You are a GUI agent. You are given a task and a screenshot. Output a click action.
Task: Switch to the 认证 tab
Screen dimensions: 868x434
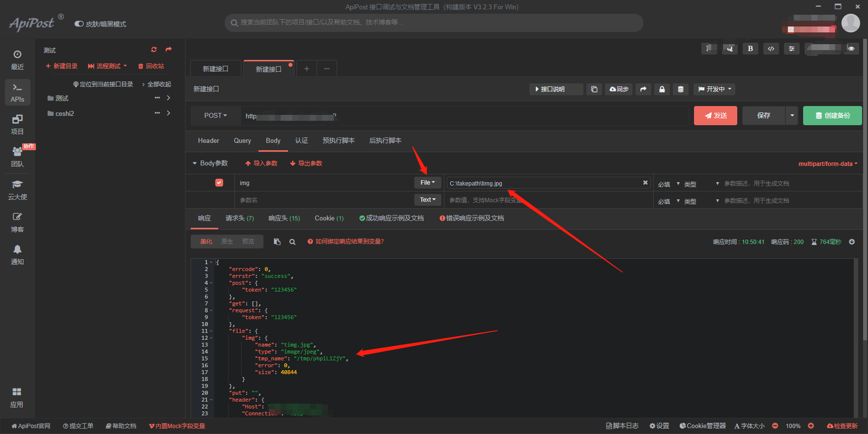[302, 140]
